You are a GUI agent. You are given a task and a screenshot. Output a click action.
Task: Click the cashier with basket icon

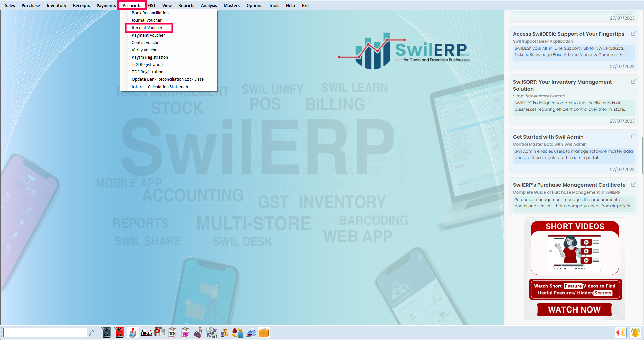[x=198, y=332]
